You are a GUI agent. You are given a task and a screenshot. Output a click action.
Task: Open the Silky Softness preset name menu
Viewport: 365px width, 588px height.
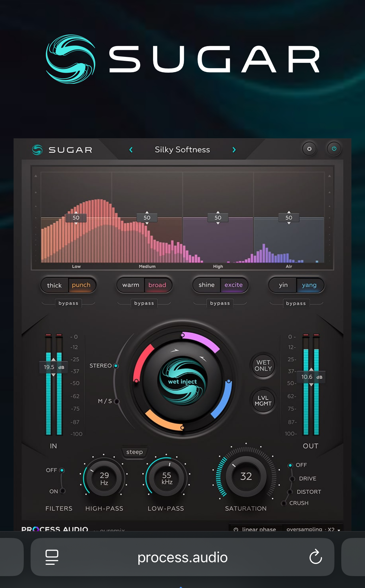pos(182,150)
